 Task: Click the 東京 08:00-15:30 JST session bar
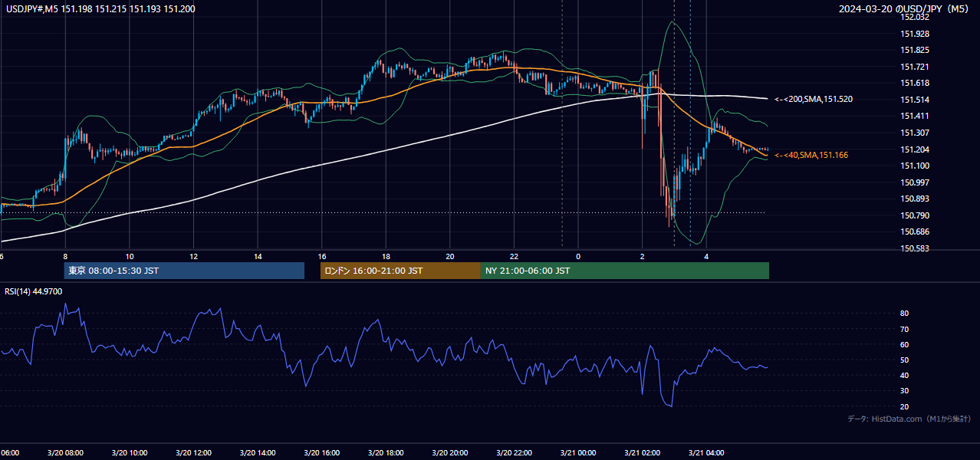(184, 271)
